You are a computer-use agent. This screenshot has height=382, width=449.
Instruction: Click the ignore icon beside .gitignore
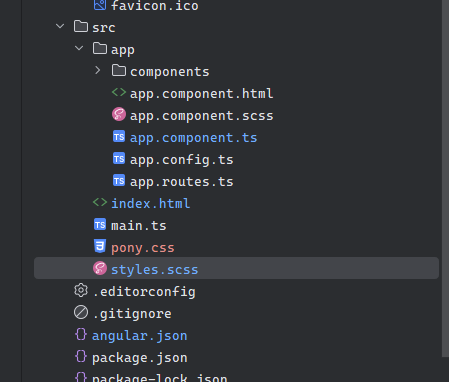pyautogui.click(x=81, y=312)
